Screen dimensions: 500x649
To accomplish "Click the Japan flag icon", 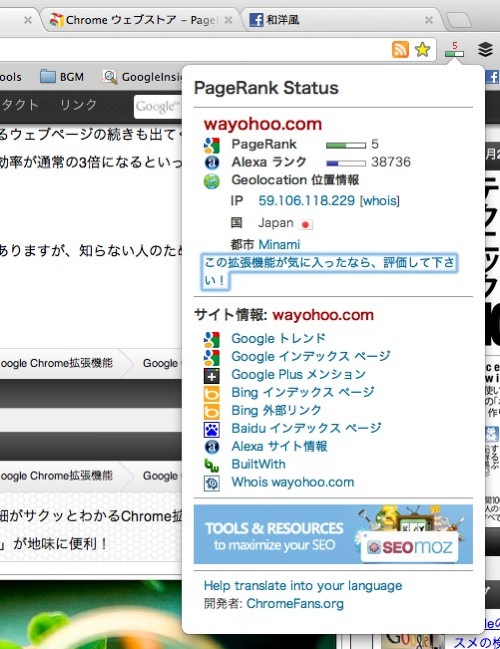I will pos(305,224).
